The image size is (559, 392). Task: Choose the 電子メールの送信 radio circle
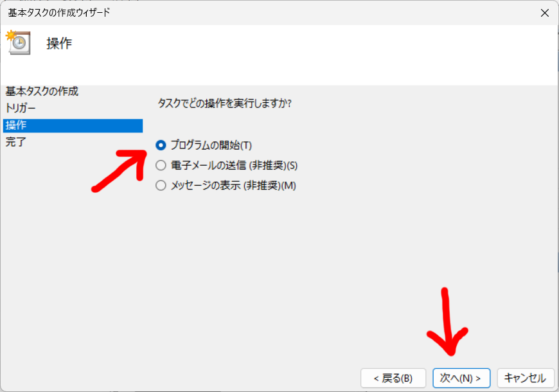click(x=161, y=165)
